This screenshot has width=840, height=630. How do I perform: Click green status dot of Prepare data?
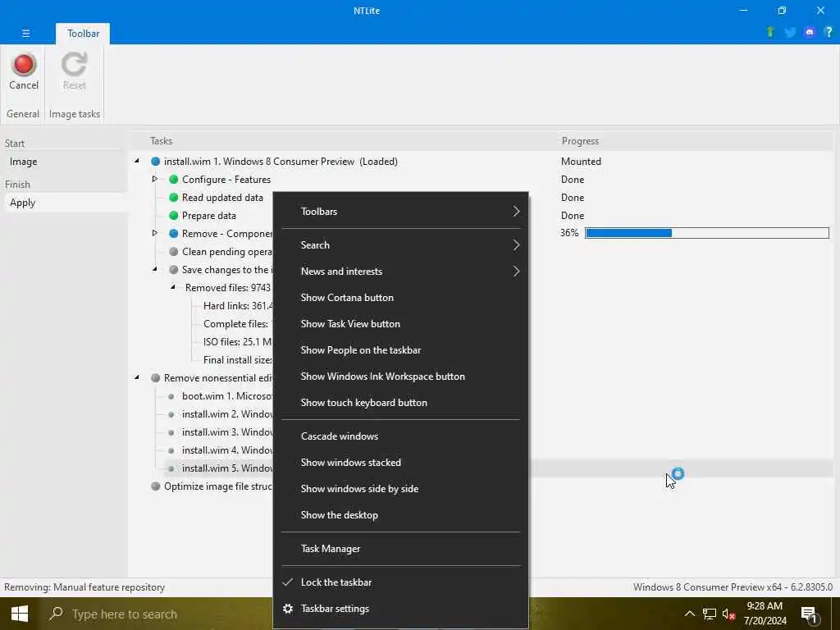(x=174, y=216)
